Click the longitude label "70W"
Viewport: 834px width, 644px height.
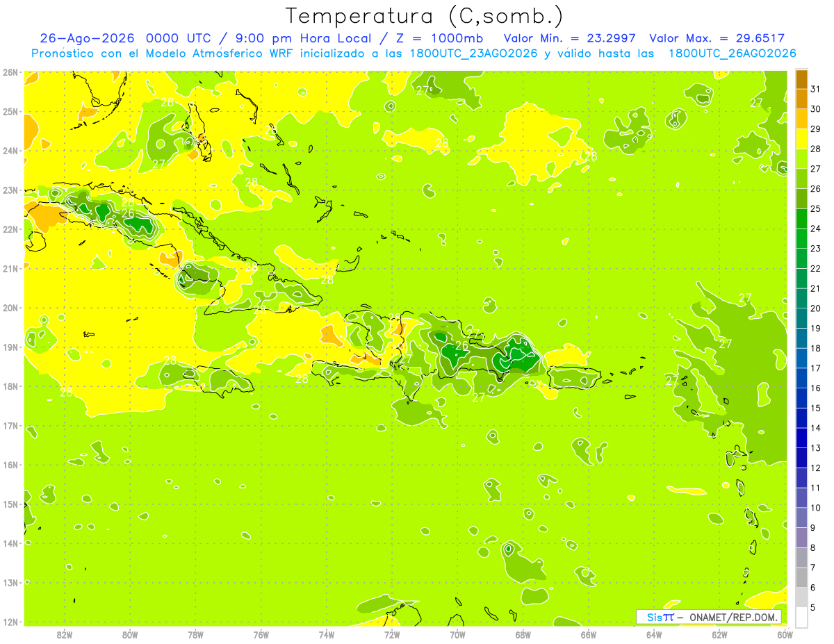pyautogui.click(x=457, y=634)
